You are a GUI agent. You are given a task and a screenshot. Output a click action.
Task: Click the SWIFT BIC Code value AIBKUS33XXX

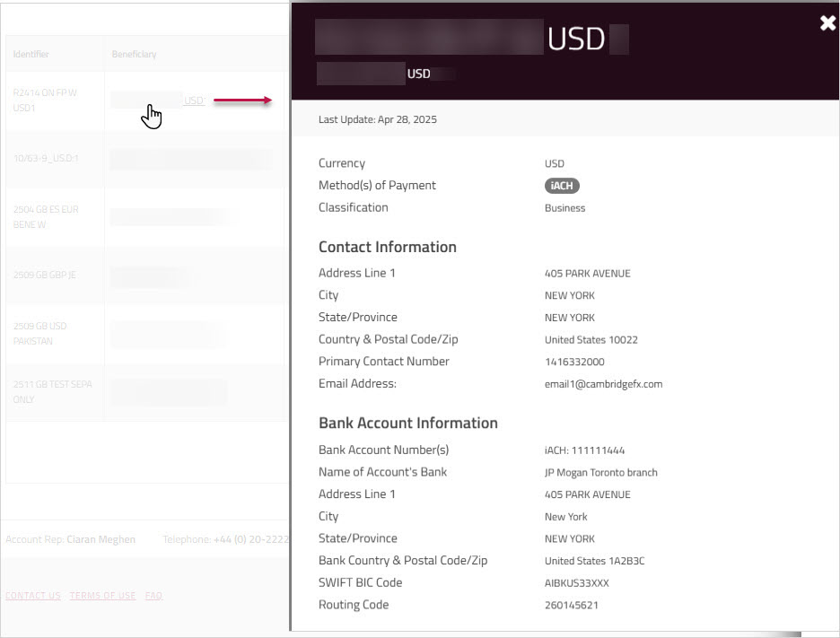point(575,582)
